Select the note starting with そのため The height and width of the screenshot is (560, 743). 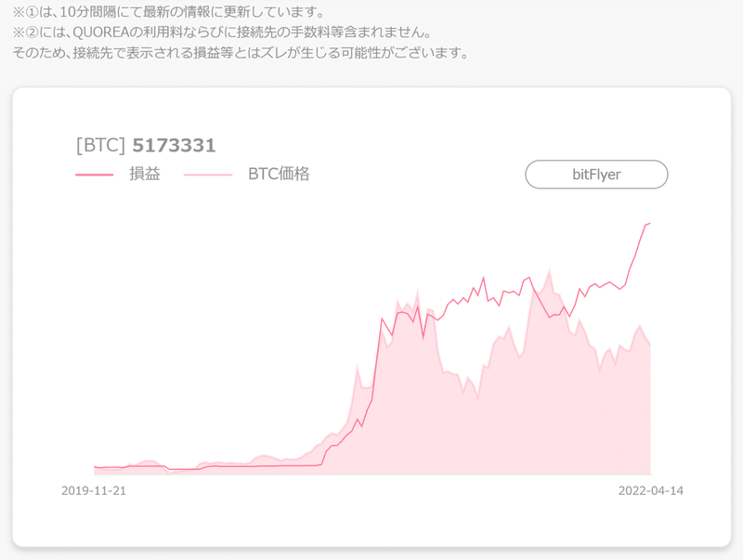(x=241, y=53)
